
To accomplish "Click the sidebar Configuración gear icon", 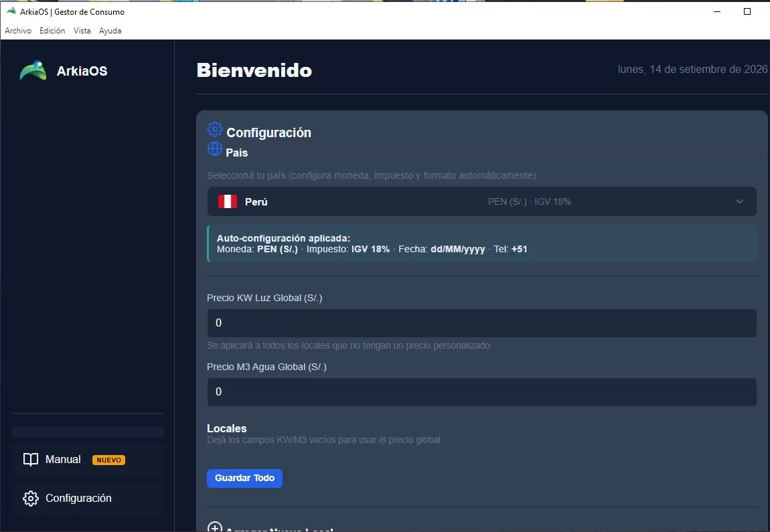I will 30,498.
